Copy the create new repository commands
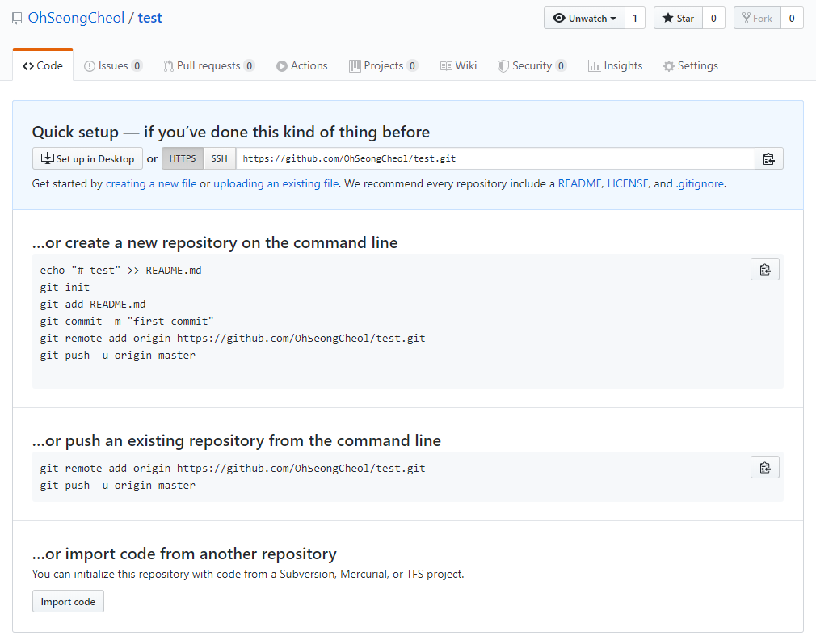This screenshot has height=644, width=816. pyautogui.click(x=764, y=270)
